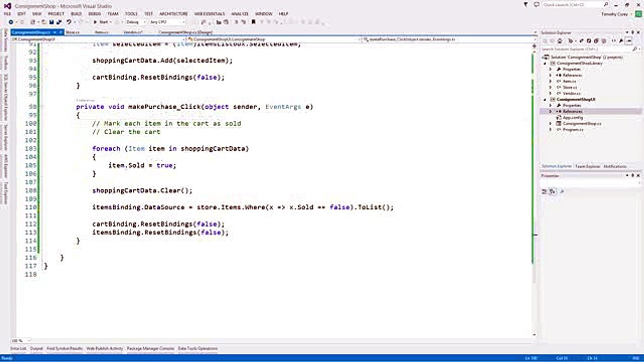Viewport: 644px width, 362px height.
Task: Collapse the ConsignmentShopUI project node
Action: [x=545, y=100]
